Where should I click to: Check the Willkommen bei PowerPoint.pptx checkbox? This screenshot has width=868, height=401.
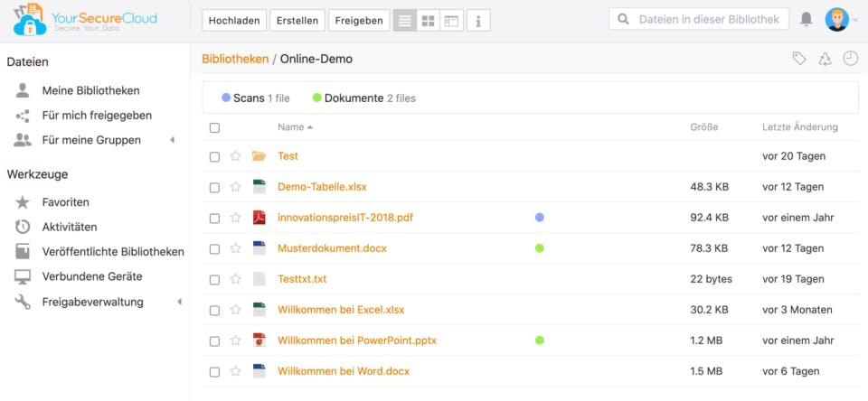tap(214, 341)
